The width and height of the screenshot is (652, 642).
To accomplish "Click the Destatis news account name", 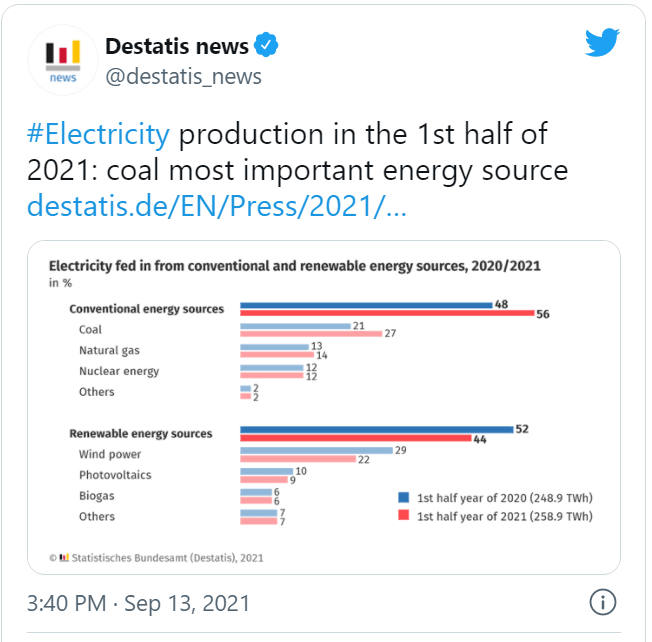I will pyautogui.click(x=177, y=46).
